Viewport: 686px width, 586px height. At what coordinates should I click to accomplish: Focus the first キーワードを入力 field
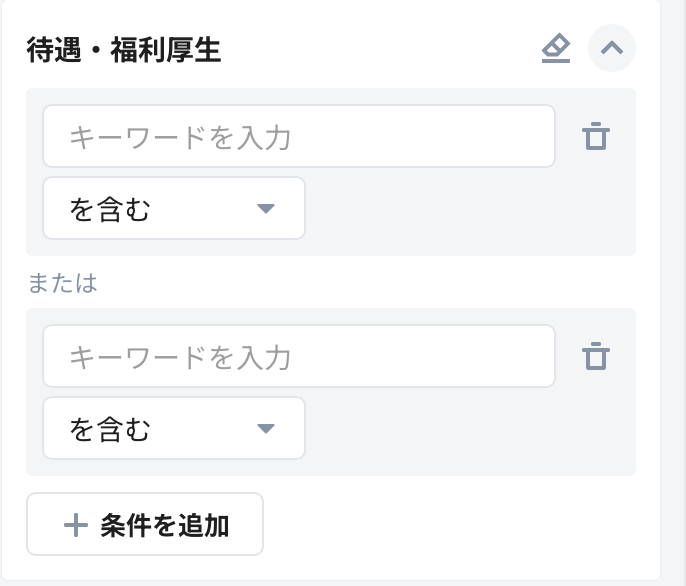tap(298, 136)
